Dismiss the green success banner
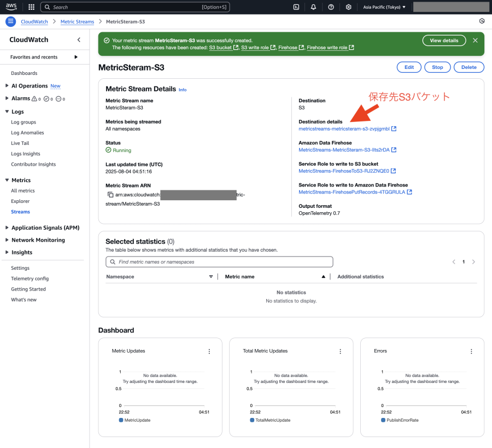 (476, 40)
